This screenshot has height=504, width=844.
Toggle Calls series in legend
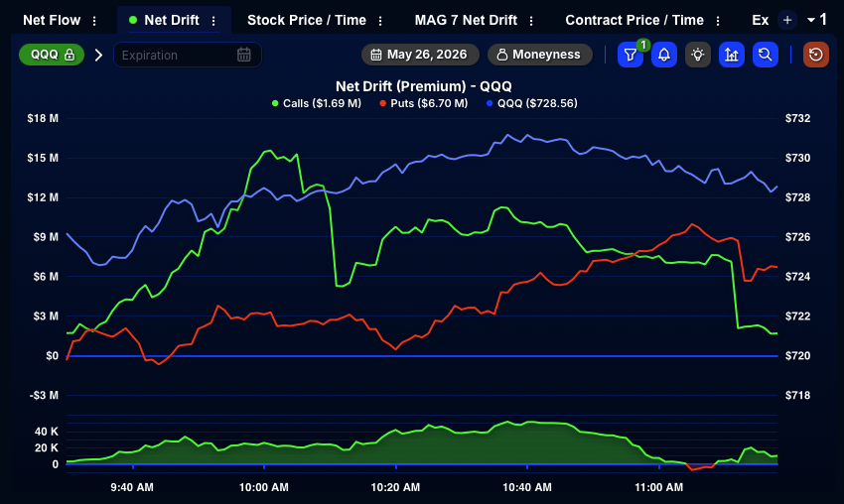[317, 103]
